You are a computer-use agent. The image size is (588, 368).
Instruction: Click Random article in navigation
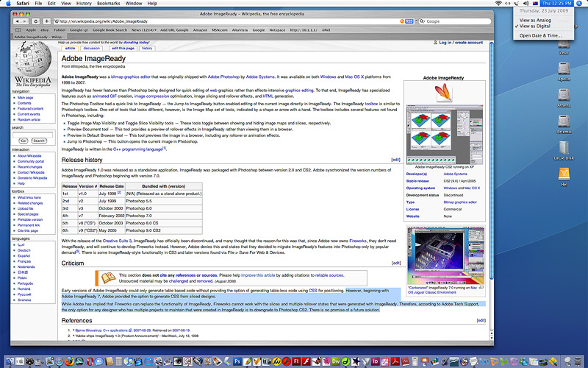pos(29,120)
